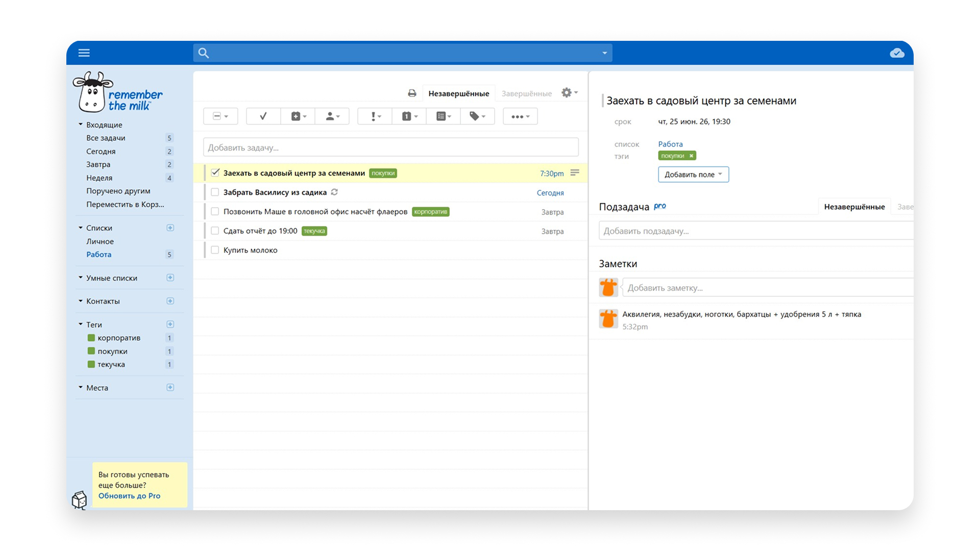The height and width of the screenshot is (551, 980).
Task: Open the "Работа" list link in details
Action: click(x=670, y=144)
